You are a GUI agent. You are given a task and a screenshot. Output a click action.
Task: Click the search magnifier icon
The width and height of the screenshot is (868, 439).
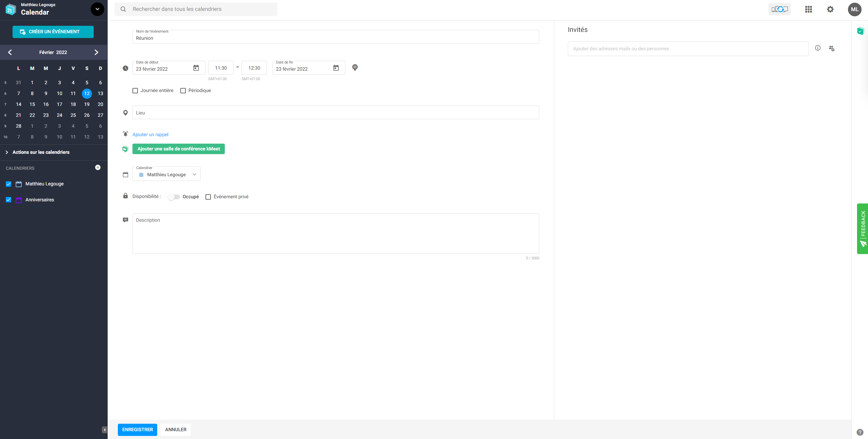123,9
